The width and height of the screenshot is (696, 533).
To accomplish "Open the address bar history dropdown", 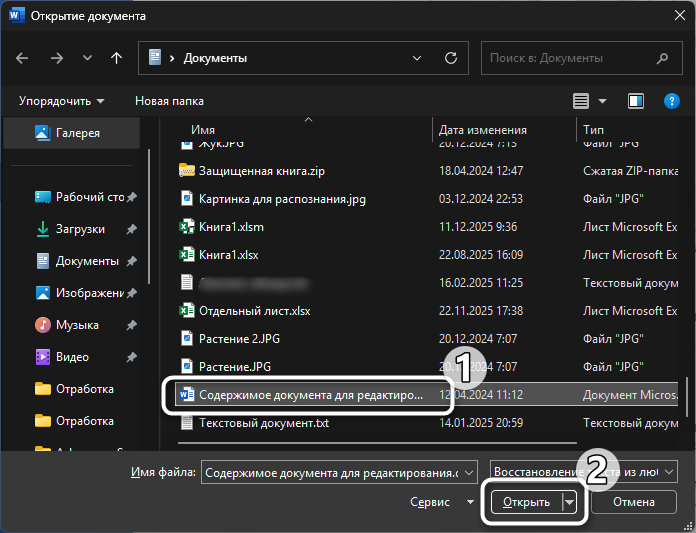I will pyautogui.click(x=418, y=58).
